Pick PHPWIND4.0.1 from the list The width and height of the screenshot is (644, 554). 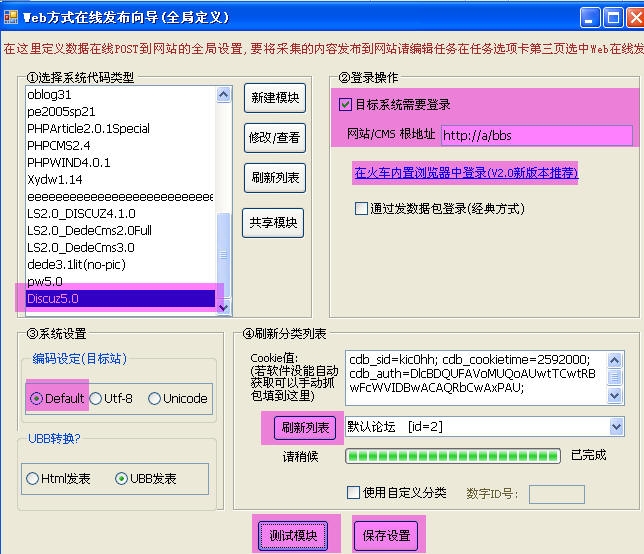[70, 162]
